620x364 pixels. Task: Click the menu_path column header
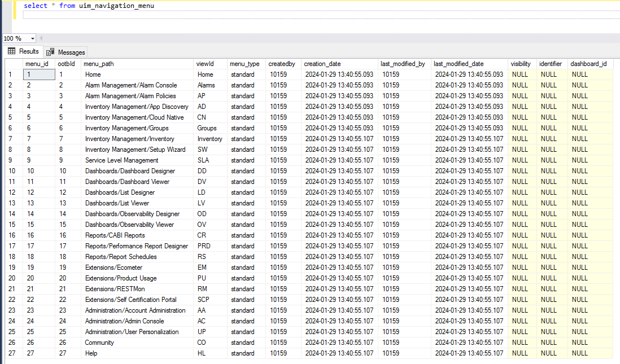[x=99, y=64]
